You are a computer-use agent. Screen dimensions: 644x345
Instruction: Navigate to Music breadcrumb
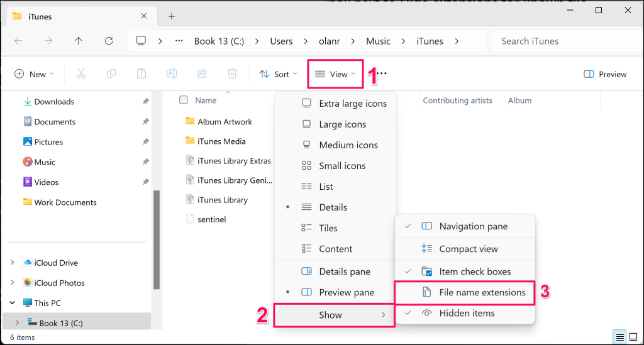pyautogui.click(x=378, y=41)
